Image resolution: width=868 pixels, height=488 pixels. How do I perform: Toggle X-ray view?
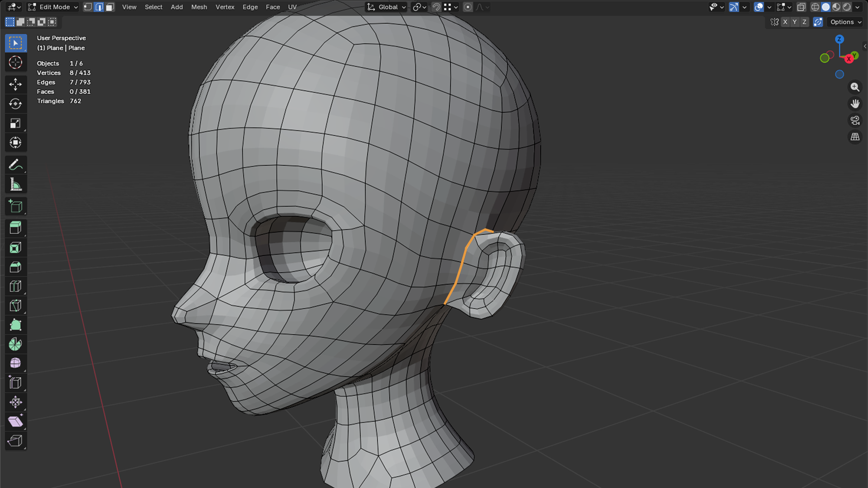[801, 7]
